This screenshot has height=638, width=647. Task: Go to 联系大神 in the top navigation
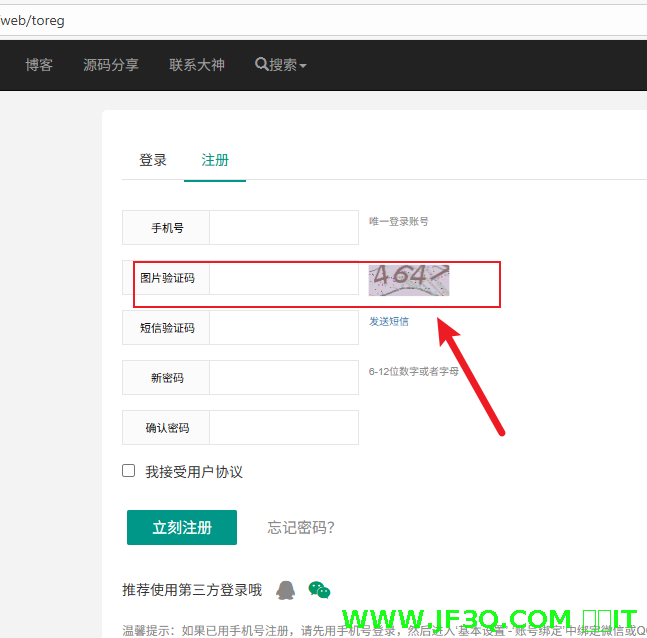click(197, 65)
